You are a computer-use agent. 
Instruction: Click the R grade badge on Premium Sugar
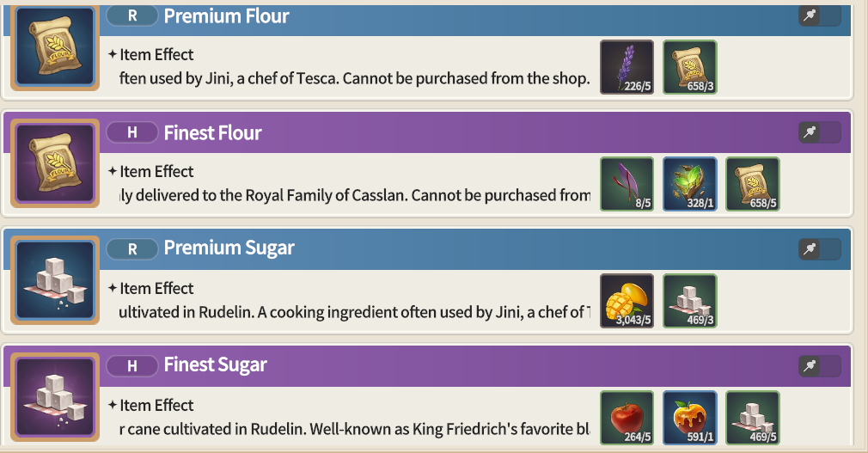click(132, 249)
